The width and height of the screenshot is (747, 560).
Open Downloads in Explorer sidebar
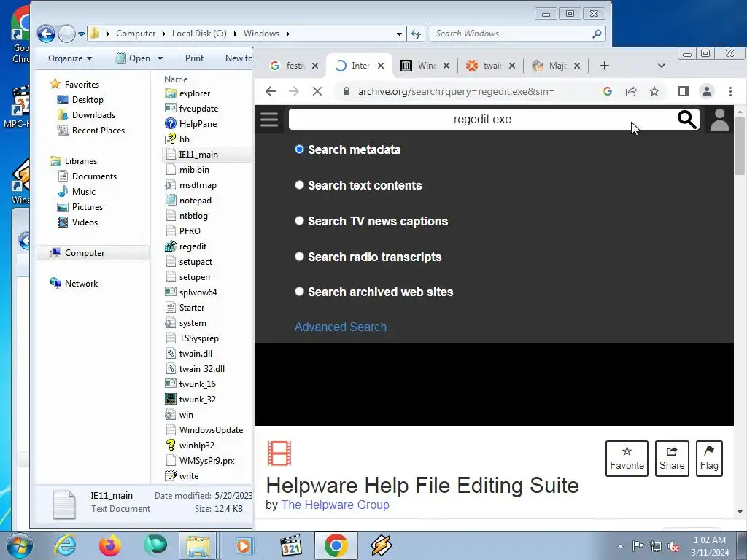93,114
